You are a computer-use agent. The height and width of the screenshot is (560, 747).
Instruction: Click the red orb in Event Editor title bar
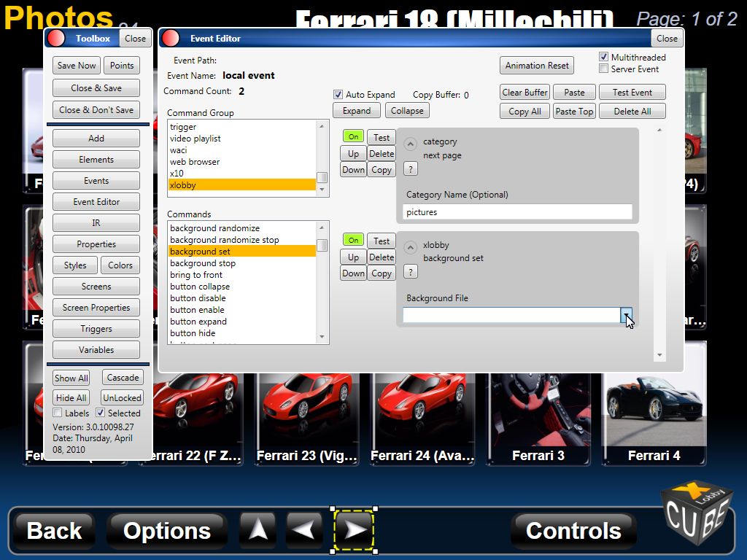tap(171, 38)
